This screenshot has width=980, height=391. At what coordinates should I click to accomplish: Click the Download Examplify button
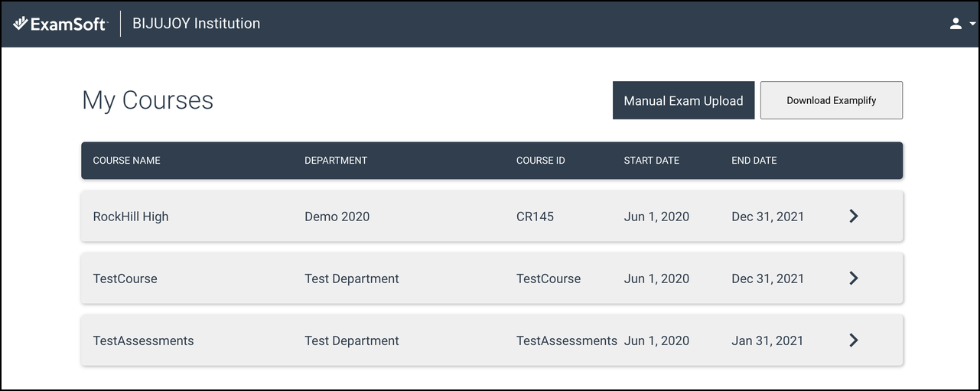[831, 100]
